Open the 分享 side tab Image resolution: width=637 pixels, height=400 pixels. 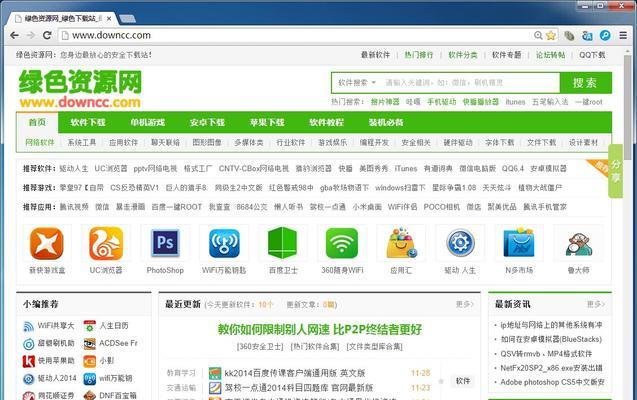click(615, 171)
